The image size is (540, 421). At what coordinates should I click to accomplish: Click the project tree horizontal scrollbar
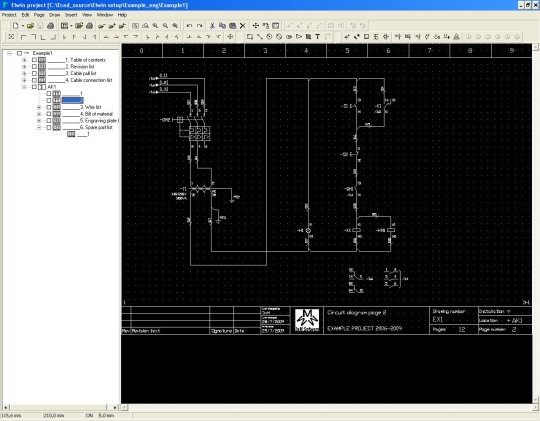[x=61, y=407]
